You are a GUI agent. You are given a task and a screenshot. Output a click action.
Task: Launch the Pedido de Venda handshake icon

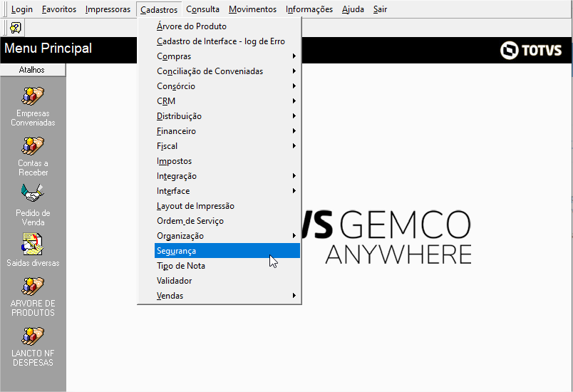click(33, 193)
